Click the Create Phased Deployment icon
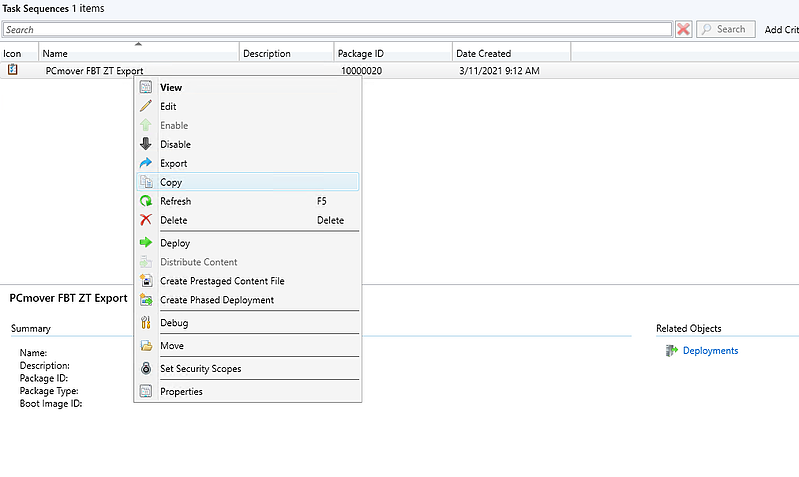The width and height of the screenshot is (799, 477). pos(146,300)
